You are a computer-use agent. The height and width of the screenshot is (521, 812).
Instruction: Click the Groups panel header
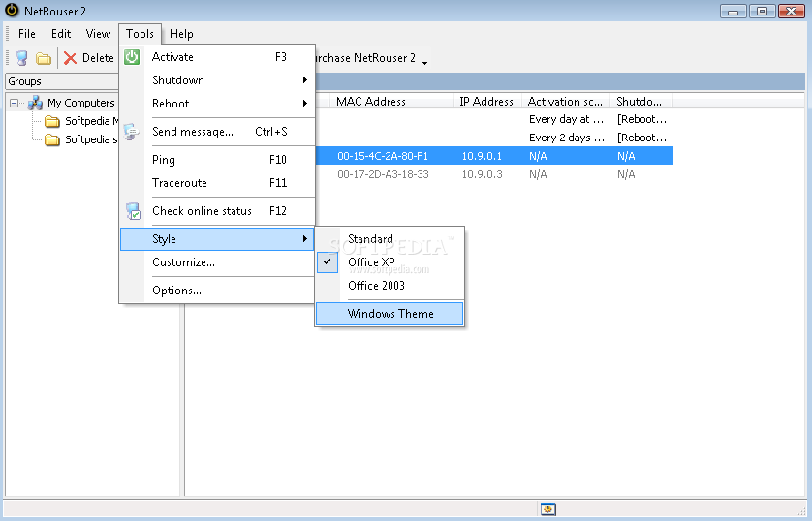tap(62, 81)
